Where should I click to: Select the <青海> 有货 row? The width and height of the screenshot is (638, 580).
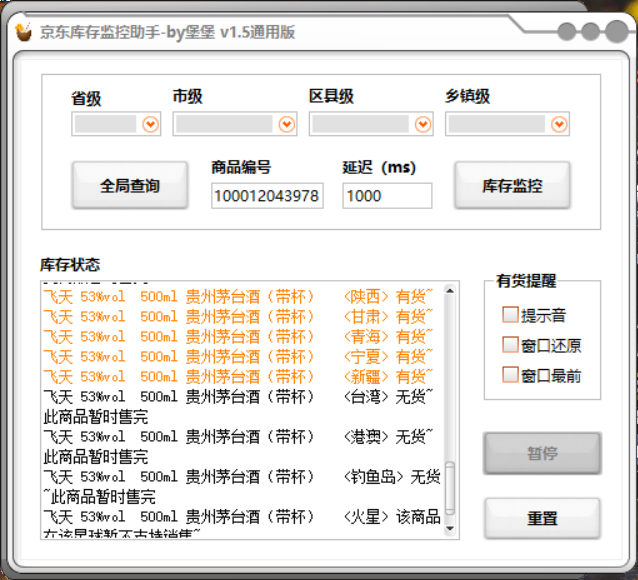[238, 336]
